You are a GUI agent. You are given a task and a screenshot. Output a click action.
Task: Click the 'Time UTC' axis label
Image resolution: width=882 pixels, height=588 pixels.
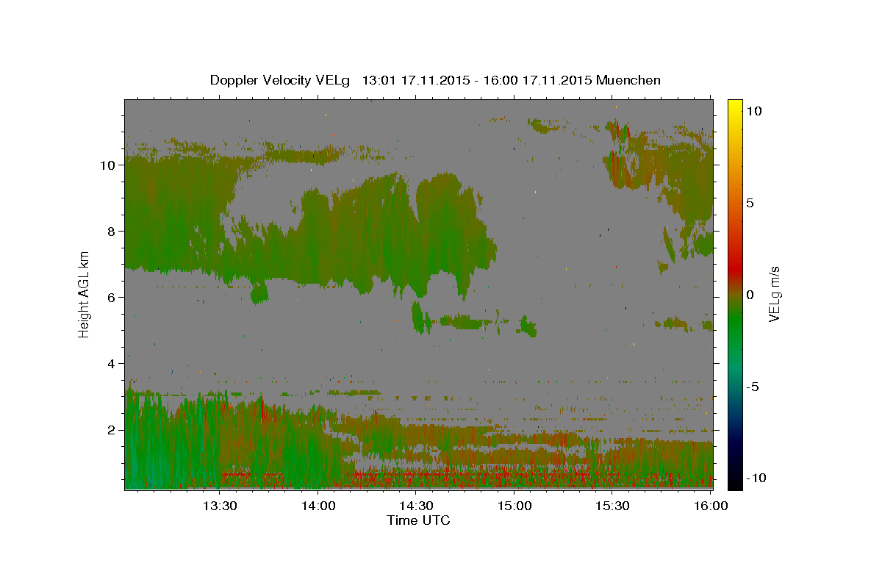pyautogui.click(x=418, y=520)
